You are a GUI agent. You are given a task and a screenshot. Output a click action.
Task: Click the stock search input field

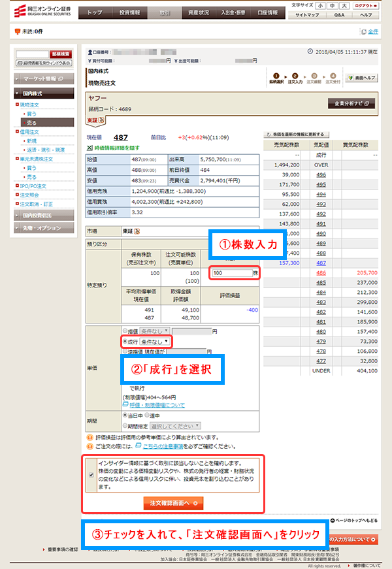click(32, 54)
